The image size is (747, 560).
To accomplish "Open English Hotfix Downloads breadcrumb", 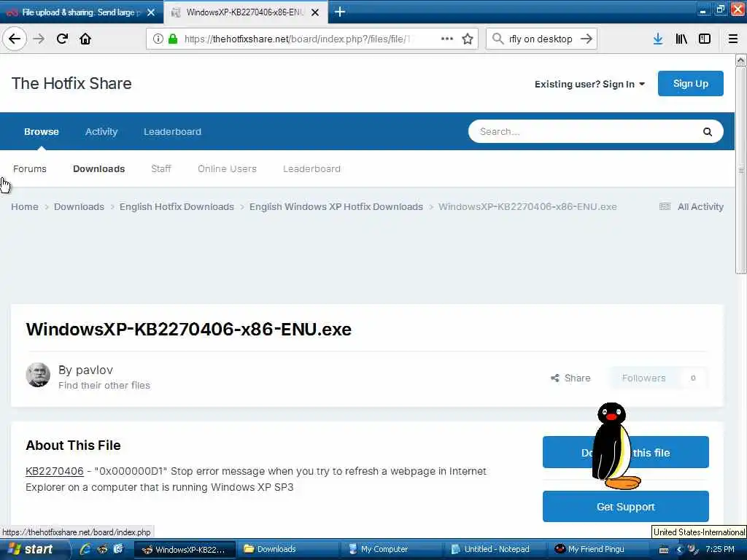I will [x=177, y=206].
